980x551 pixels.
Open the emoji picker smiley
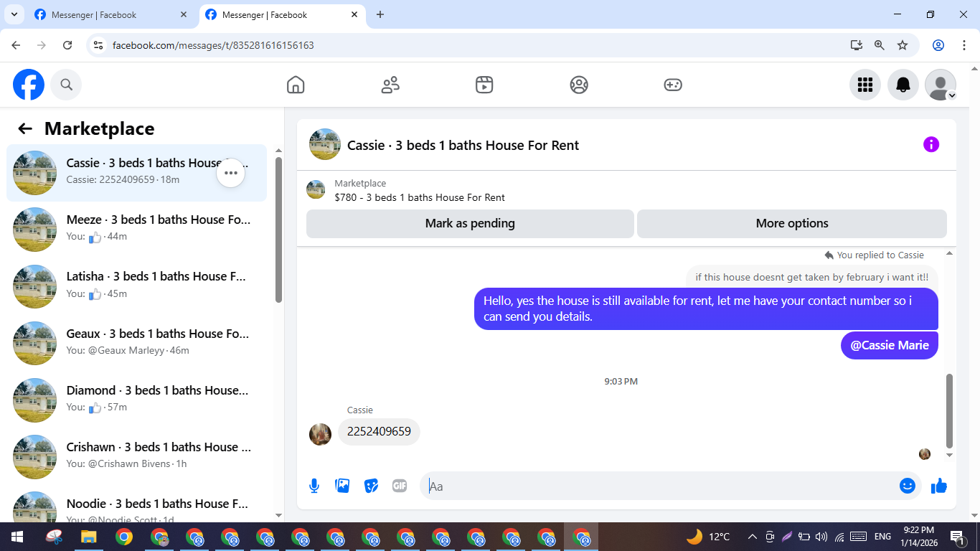click(908, 486)
